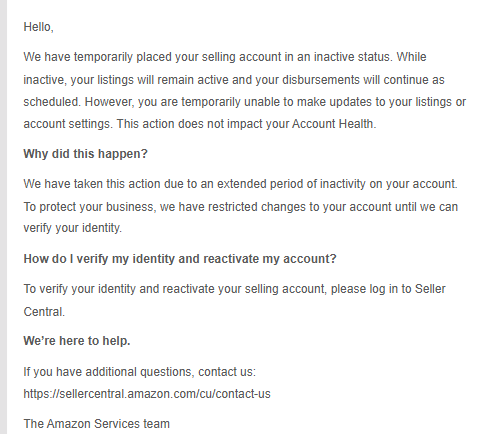
Task: Click the grey vertical border strip at left
Action: click(3, 217)
